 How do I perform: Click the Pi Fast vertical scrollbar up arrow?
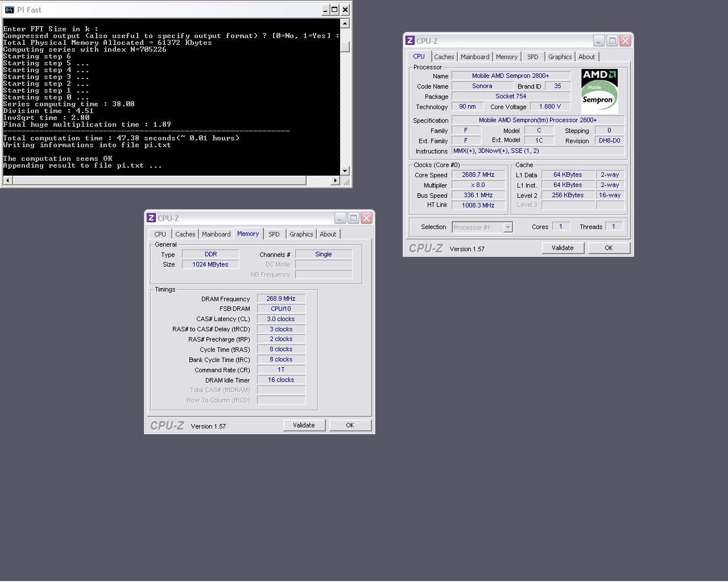[345, 23]
